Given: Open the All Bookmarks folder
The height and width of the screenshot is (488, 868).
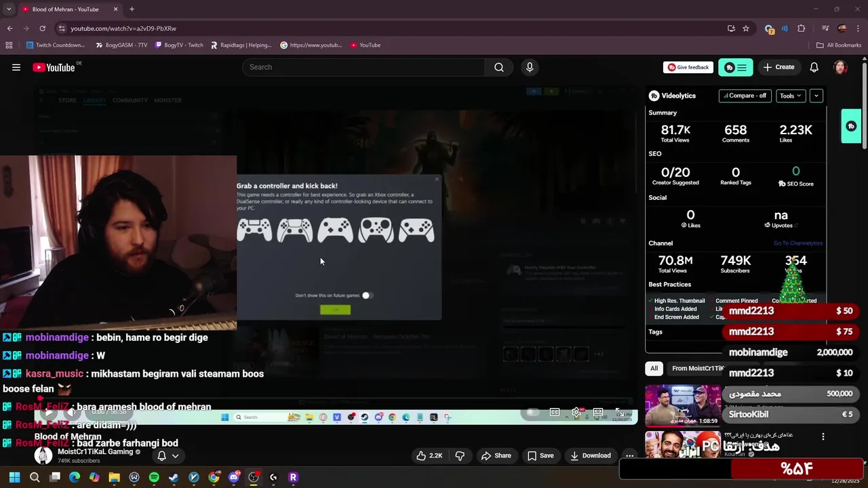Looking at the screenshot, I should 839,45.
